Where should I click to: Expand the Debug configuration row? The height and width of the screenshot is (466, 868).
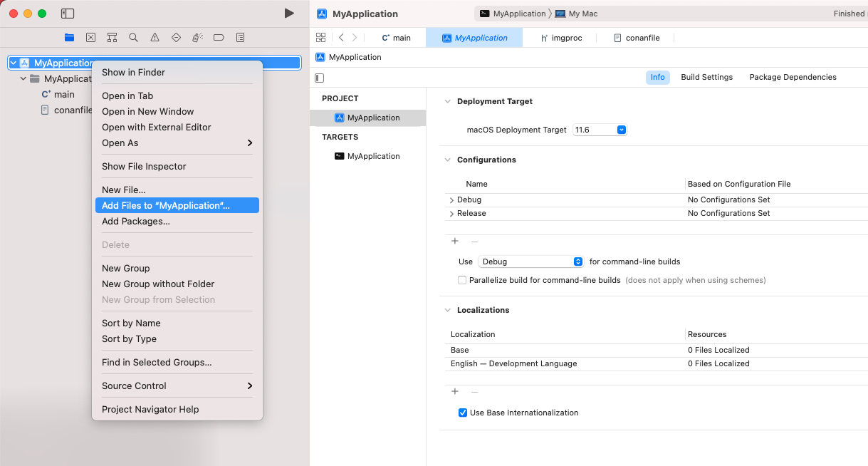click(x=451, y=200)
